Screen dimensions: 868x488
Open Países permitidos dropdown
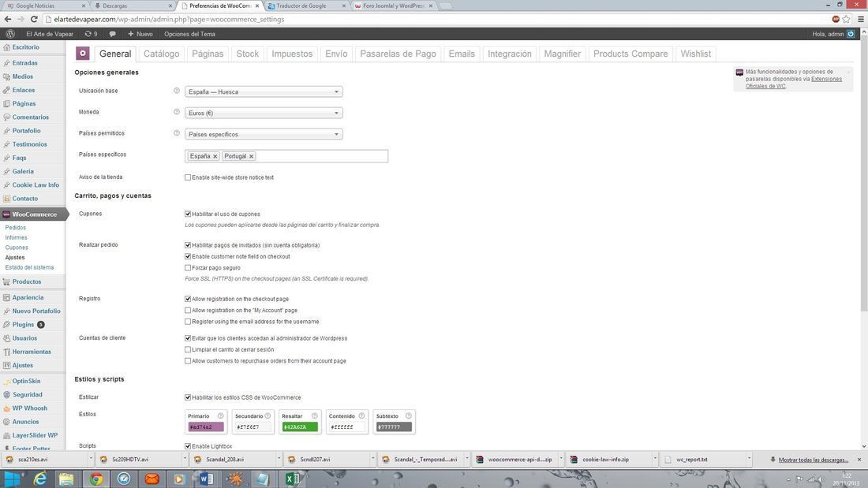[264, 135]
